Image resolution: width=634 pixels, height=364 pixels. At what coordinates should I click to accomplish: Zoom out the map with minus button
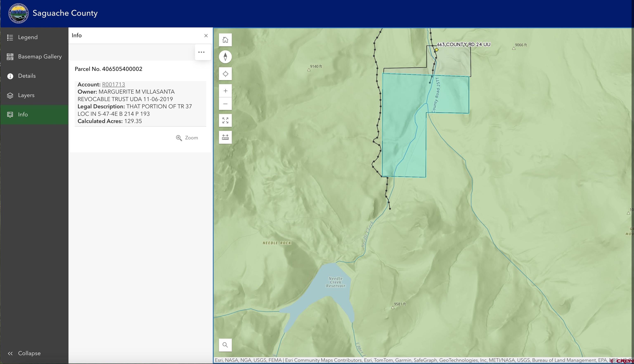pyautogui.click(x=225, y=104)
